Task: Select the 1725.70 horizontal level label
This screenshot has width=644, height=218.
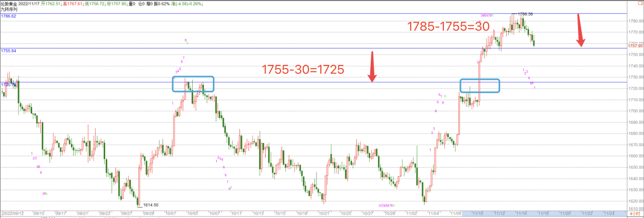Action: click(9, 85)
